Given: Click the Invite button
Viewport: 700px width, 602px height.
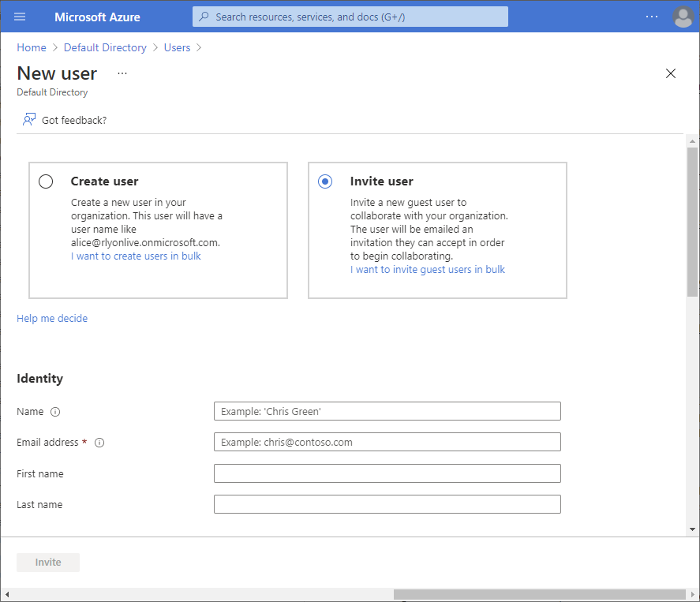Looking at the screenshot, I should (x=48, y=563).
